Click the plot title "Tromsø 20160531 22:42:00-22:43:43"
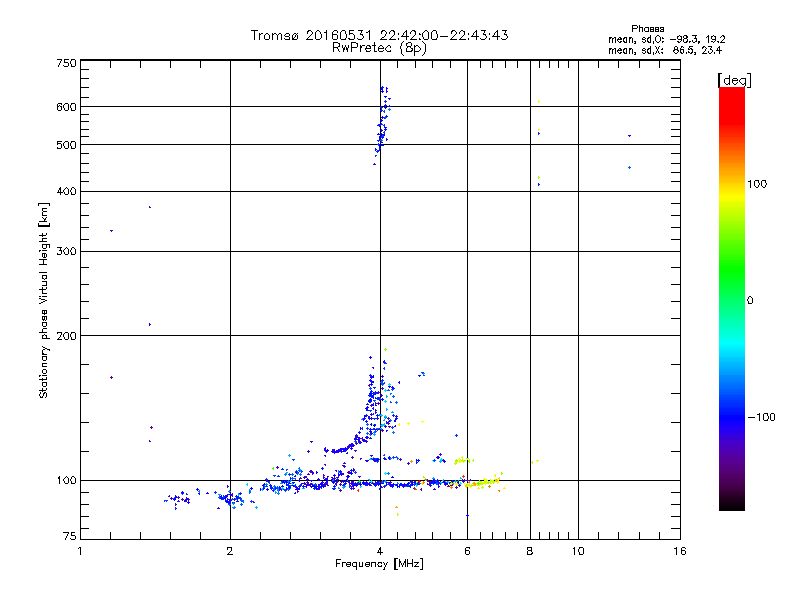Image resolution: width=800 pixels, height=600 pixels. pos(379,35)
